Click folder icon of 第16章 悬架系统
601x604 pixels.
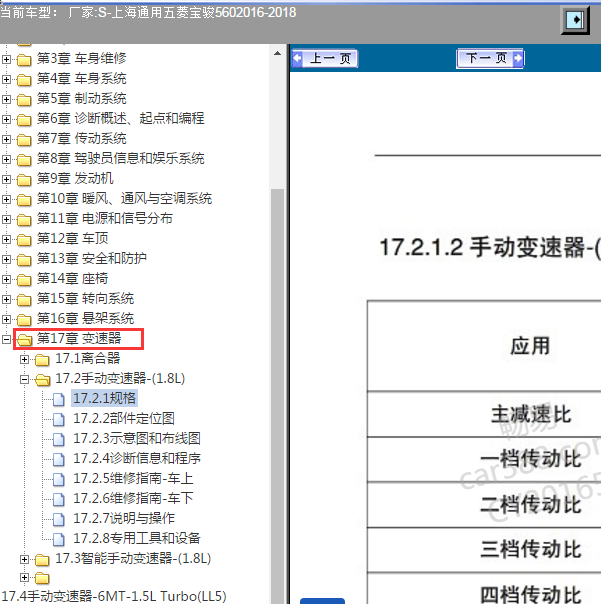(24, 320)
